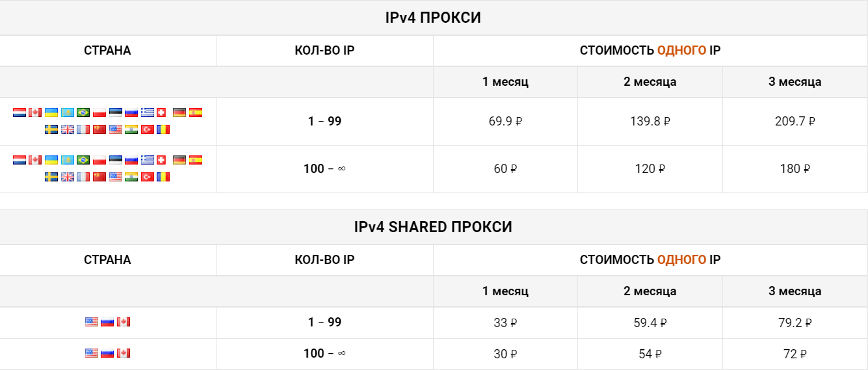868x370 pixels.
Task: Click the Romania flag in the 100 – ∞ IPv4 row
Action: click(163, 177)
